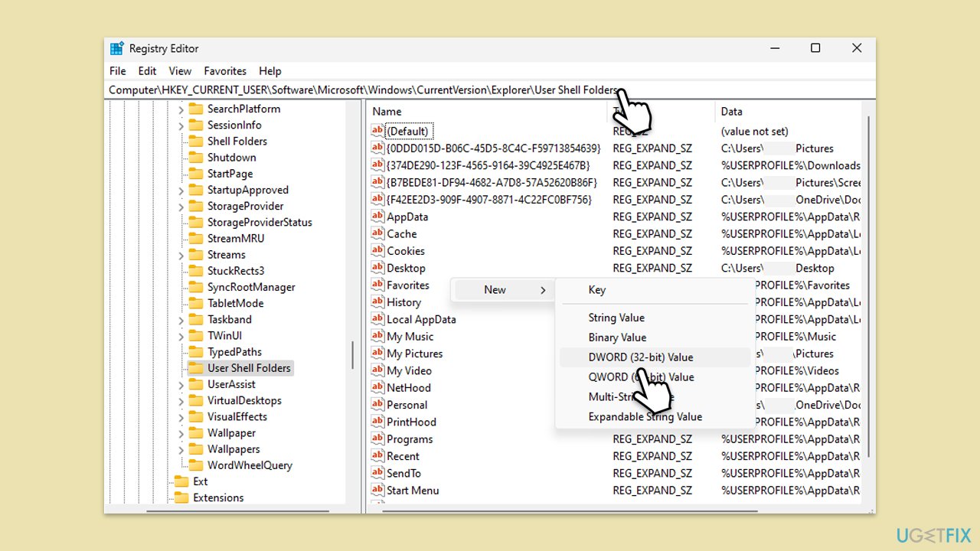Click the StartPage folder icon

195,173
